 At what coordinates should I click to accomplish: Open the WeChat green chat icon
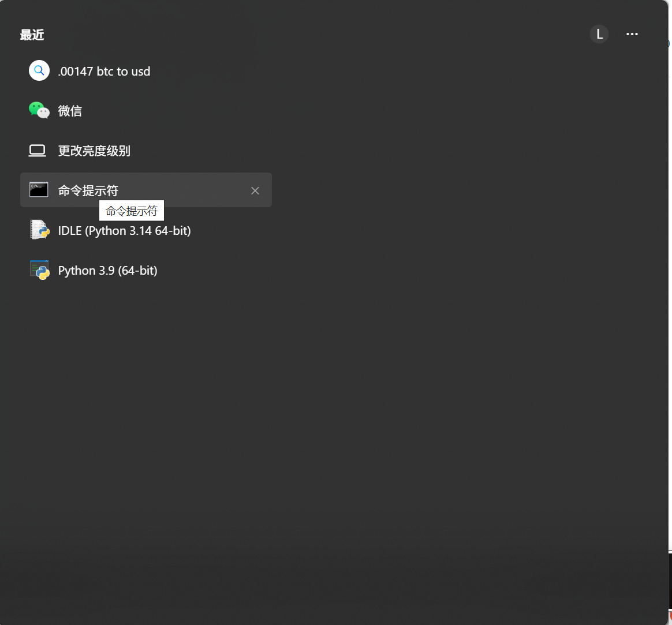point(39,110)
